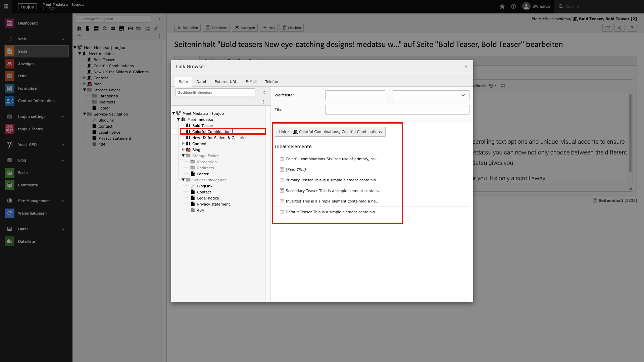This screenshot has height=362, width=644.
Task: Click the Titel input field
Action: [x=397, y=109]
